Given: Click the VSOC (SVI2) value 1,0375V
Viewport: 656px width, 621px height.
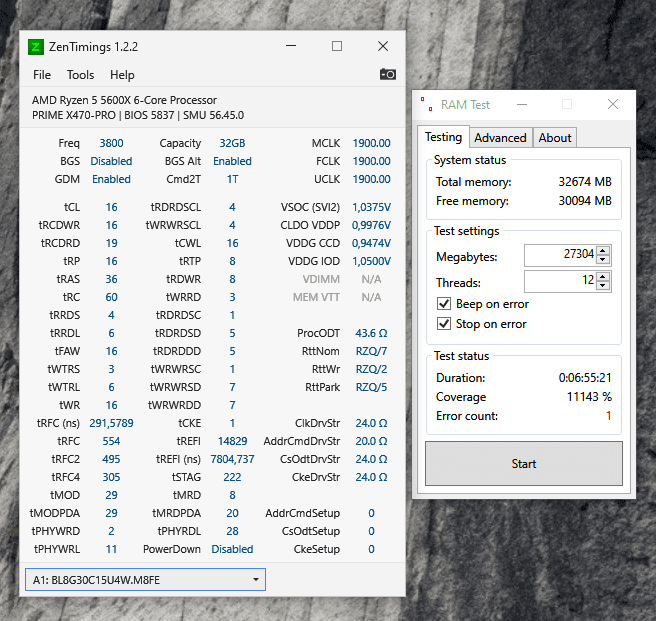Looking at the screenshot, I should [372, 207].
